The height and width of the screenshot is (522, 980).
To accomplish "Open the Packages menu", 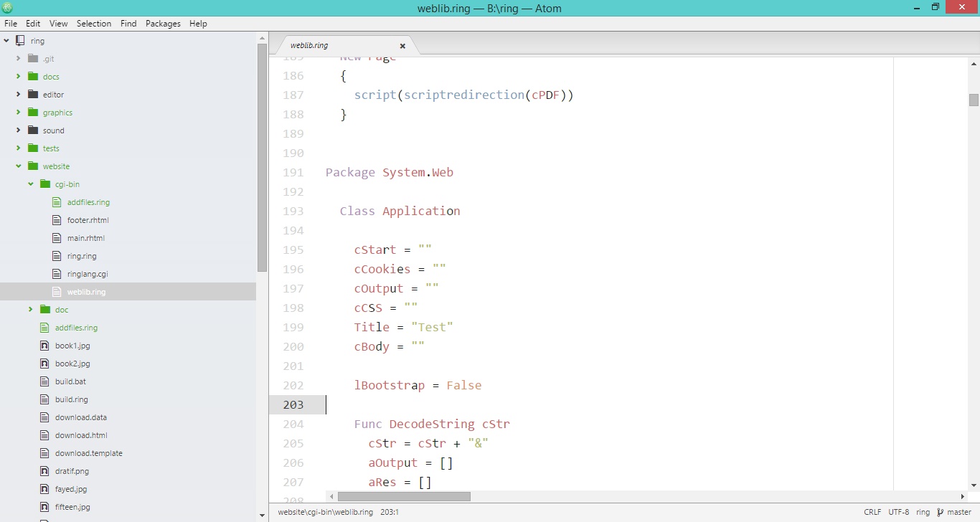I will (x=163, y=23).
